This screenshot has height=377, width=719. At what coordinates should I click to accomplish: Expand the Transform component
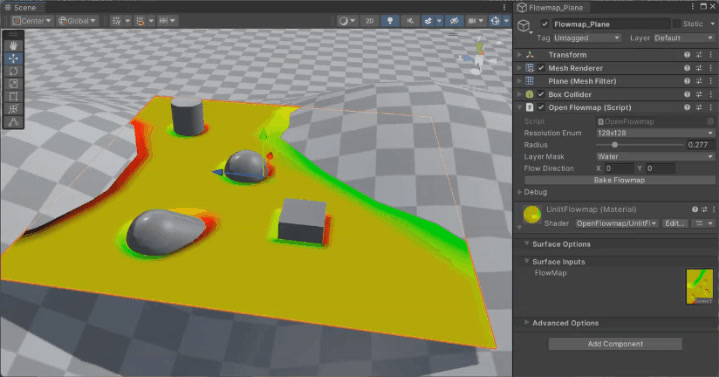coord(520,55)
